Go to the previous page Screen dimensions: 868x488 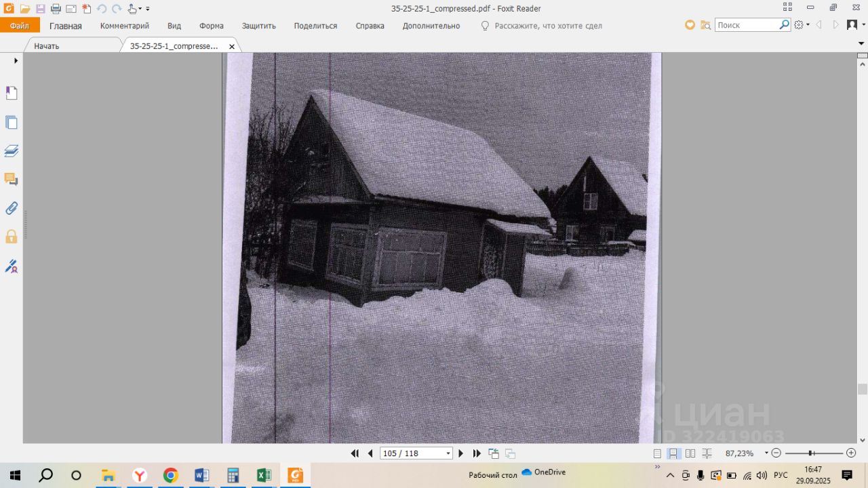(x=370, y=453)
